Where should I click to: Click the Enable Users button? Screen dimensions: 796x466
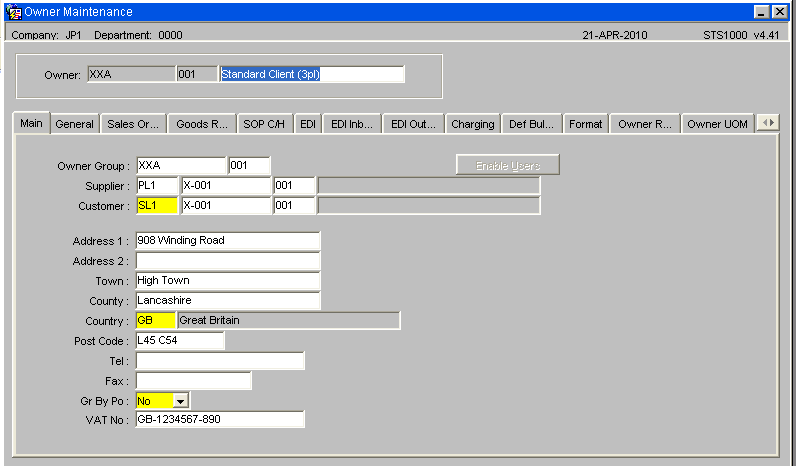tap(508, 165)
